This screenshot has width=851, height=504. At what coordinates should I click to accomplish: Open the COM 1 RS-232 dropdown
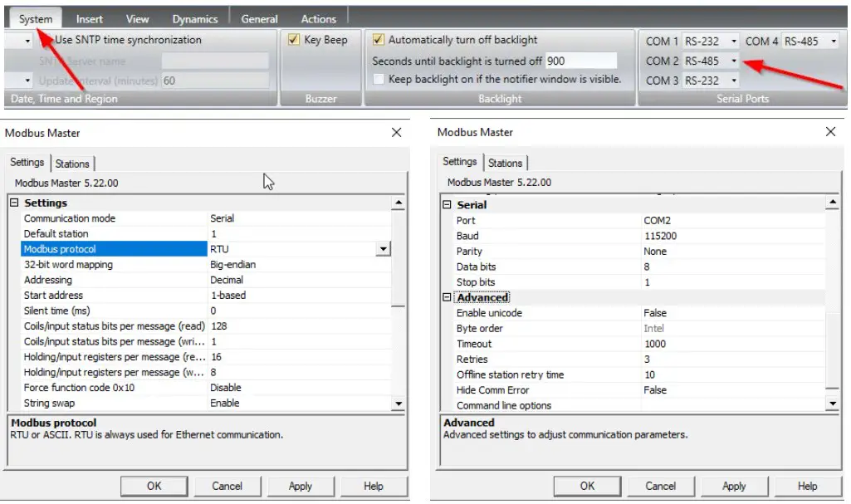click(x=732, y=41)
